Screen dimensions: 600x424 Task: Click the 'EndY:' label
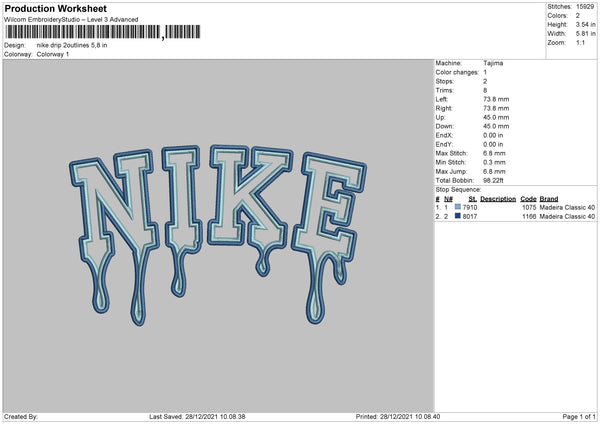pos(444,145)
